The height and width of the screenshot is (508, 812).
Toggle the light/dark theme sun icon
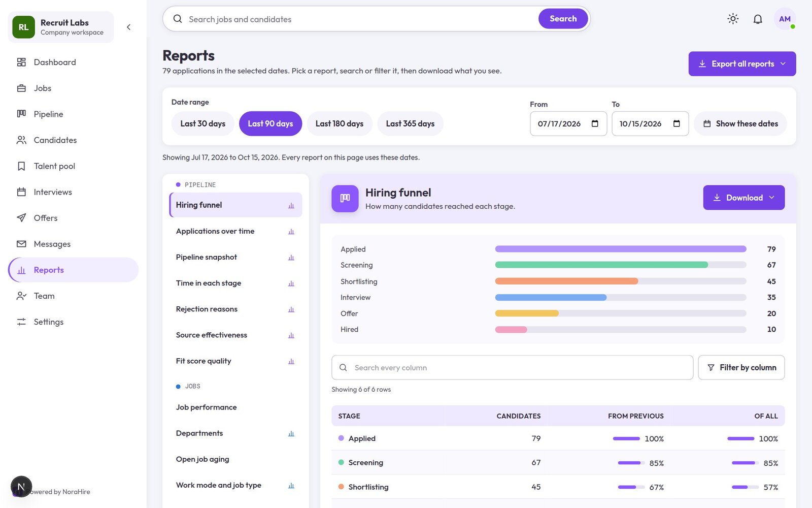click(733, 19)
